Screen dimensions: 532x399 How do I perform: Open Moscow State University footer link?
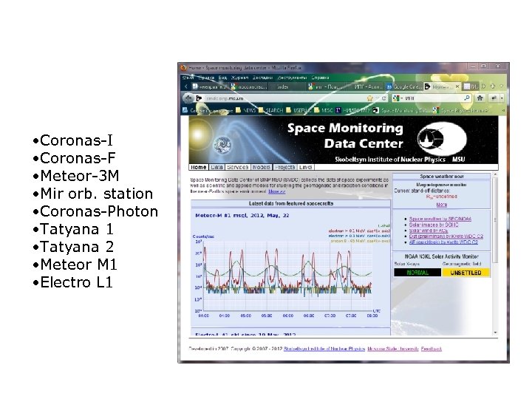tap(393, 349)
